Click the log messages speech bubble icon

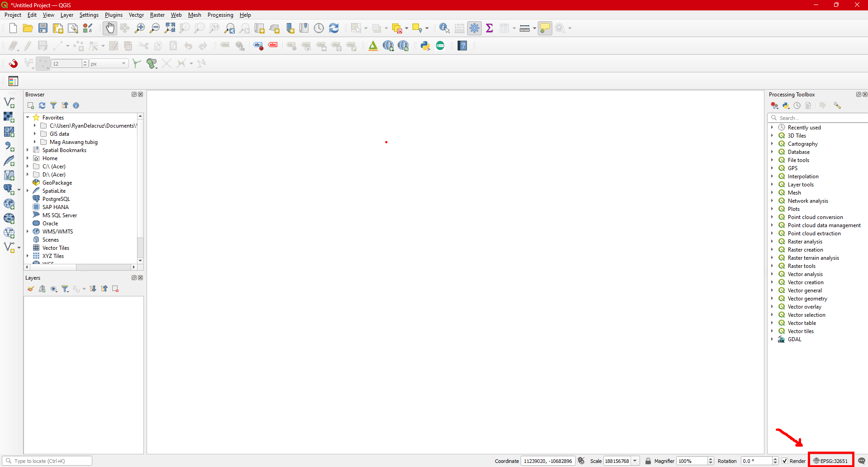(x=862, y=461)
